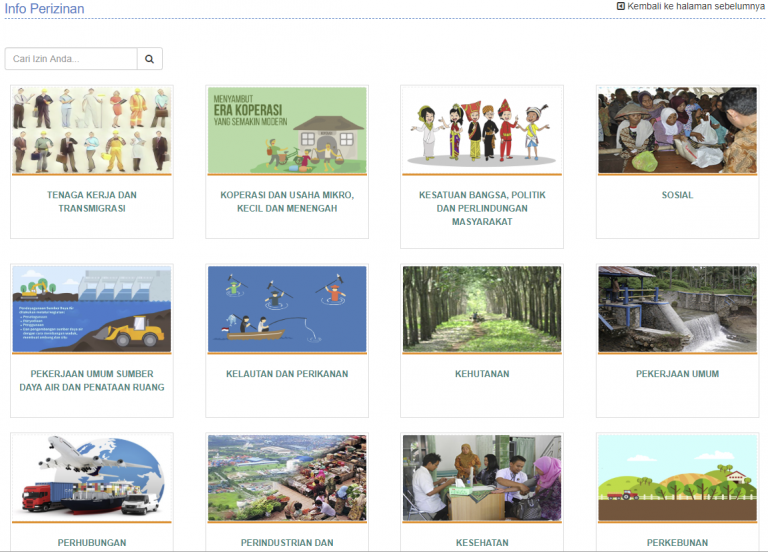Select the Perhubungan category label
This screenshot has height=552, width=768.
coord(92,543)
